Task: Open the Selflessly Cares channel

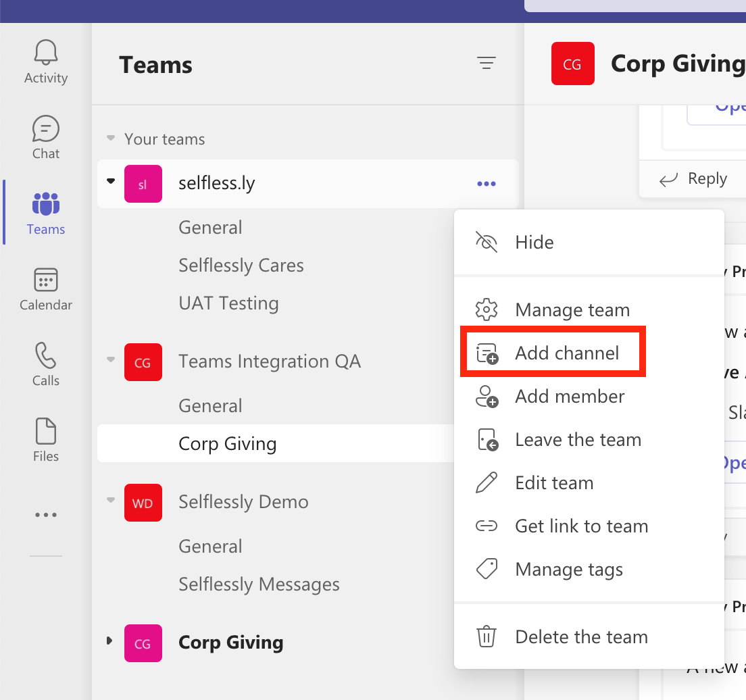Action: tap(241, 266)
